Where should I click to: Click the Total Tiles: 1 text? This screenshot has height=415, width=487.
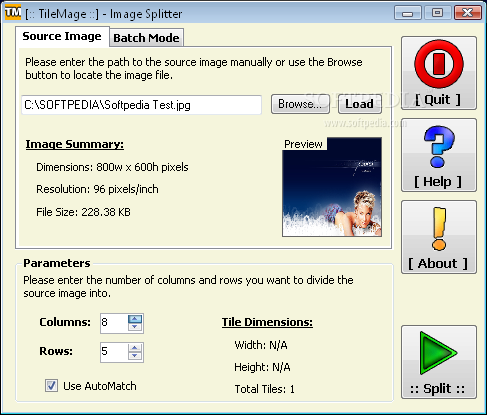pos(265,389)
